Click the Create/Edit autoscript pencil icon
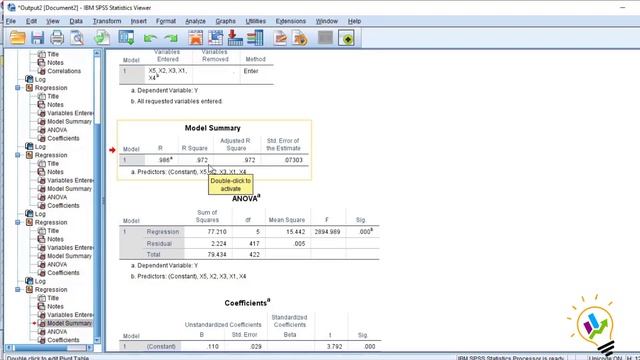This screenshot has width=640, height=360. [280, 38]
